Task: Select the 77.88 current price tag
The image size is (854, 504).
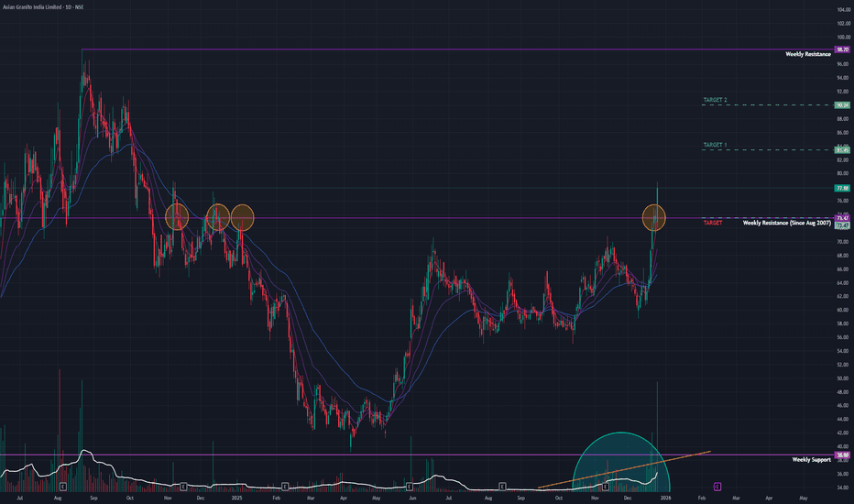Action: 842,188
